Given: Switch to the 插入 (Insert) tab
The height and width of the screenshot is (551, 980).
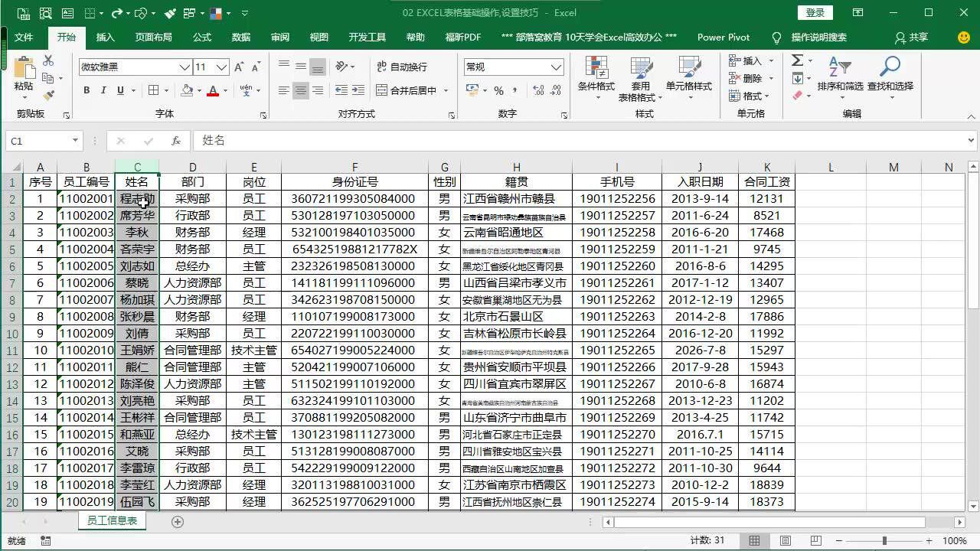Looking at the screenshot, I should (x=106, y=37).
